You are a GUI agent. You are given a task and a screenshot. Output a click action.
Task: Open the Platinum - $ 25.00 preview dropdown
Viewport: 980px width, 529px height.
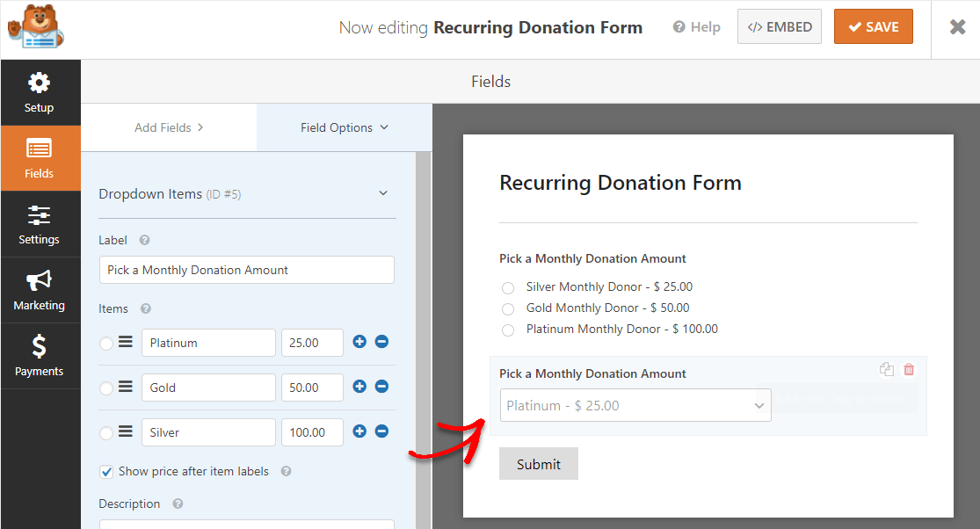pyautogui.click(x=635, y=405)
